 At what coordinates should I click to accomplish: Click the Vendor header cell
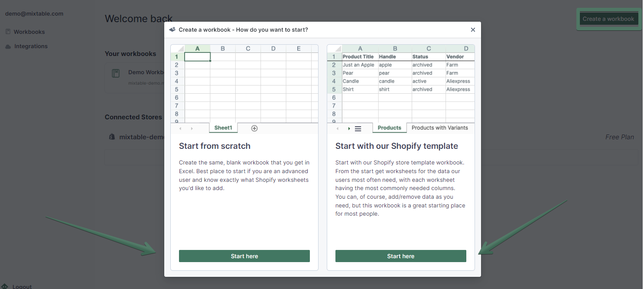point(460,57)
